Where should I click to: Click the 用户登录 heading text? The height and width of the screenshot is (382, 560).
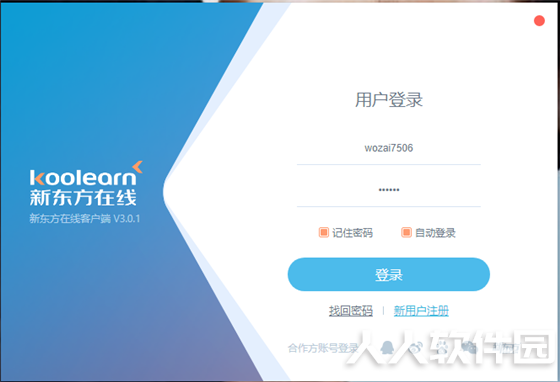point(389,100)
